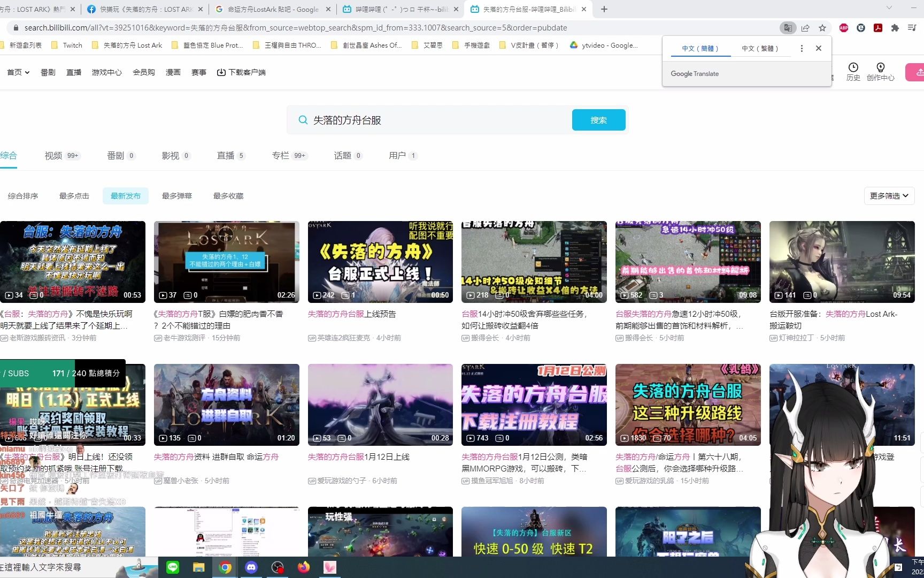The image size is (924, 578).
Task: Open the 这三种升级路线 video thumbnail
Action: pyautogui.click(x=688, y=405)
